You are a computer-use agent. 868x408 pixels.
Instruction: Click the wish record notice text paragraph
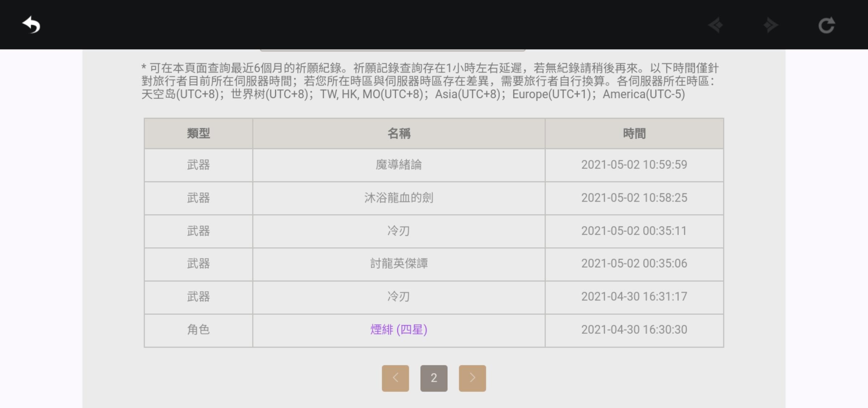click(430, 81)
